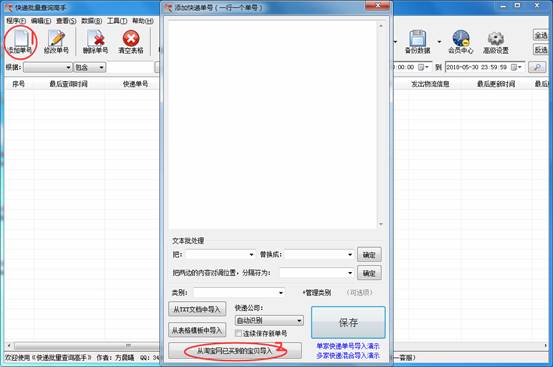Image resolution: width=553 pixels, height=367 pixels.
Task: Open the 帮助(H) menu
Action: click(x=143, y=21)
